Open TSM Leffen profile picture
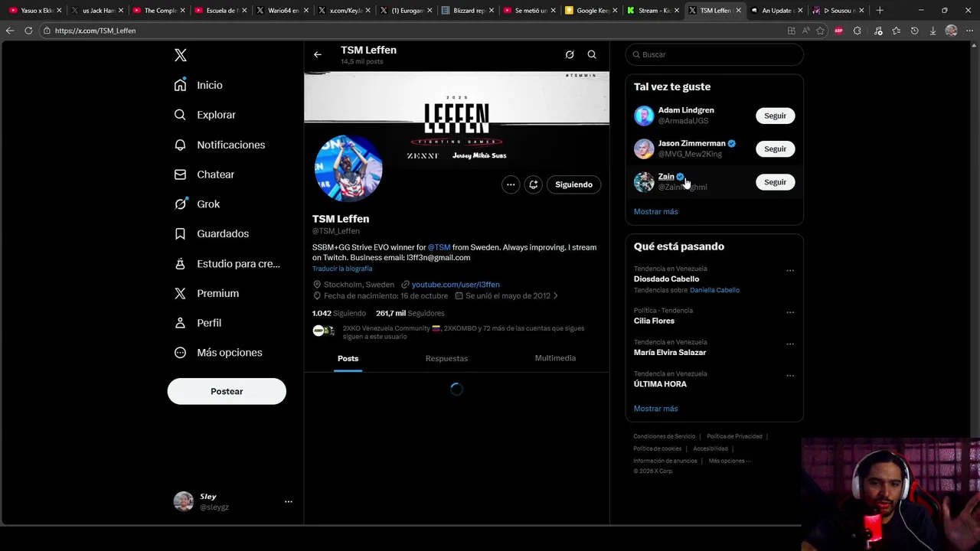This screenshot has height=551, width=980. point(348,168)
